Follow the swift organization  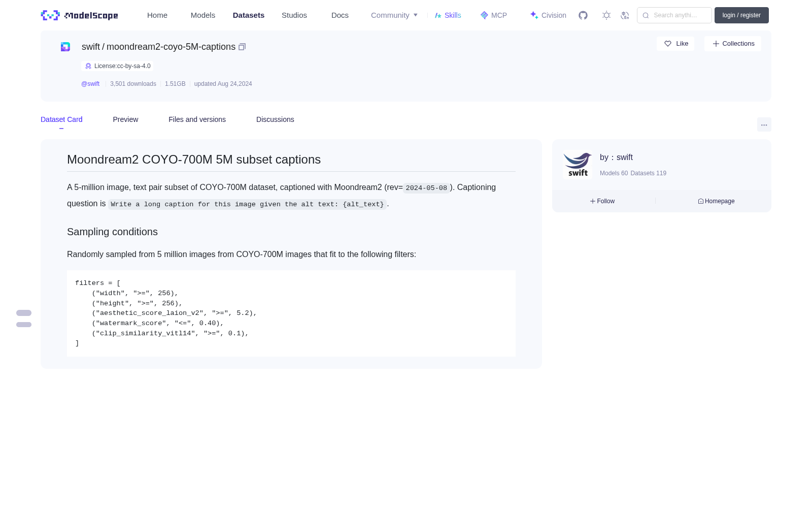coord(602,201)
